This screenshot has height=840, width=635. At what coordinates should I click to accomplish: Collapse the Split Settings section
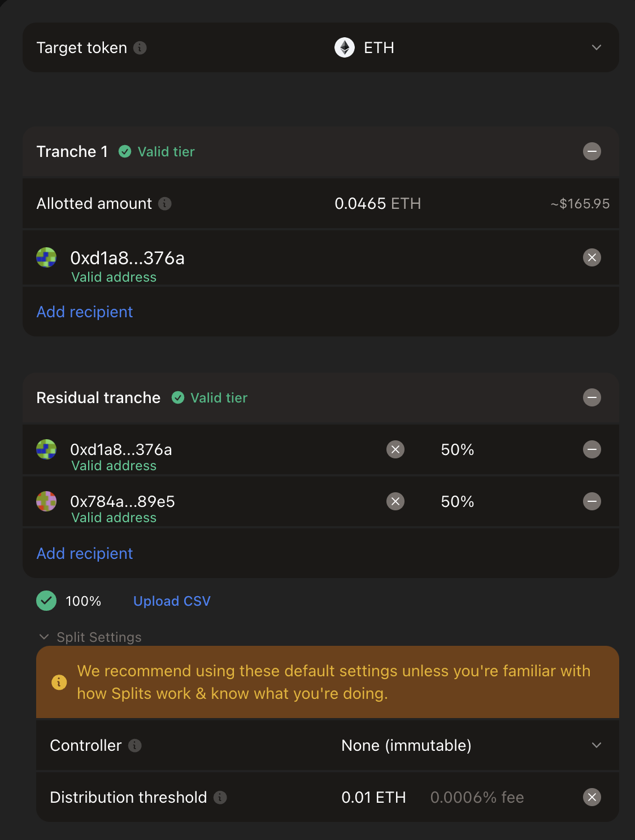pyautogui.click(x=44, y=637)
